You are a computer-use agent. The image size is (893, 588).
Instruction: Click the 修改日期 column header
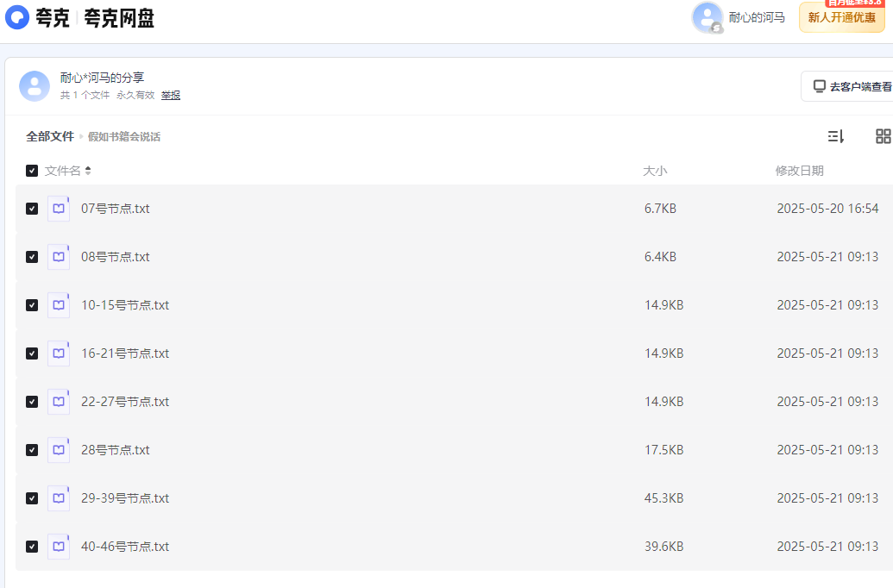799,171
